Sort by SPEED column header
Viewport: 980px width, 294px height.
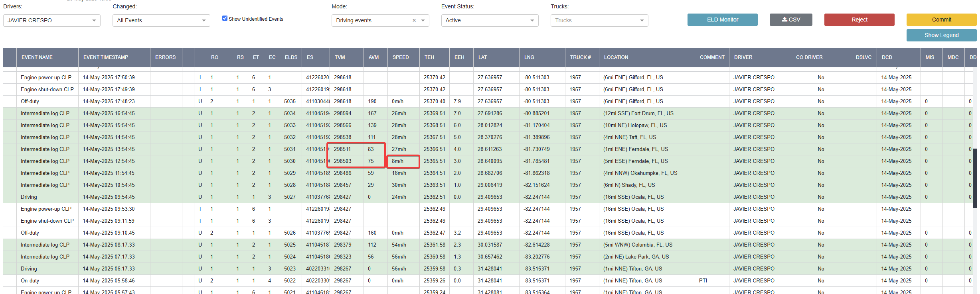401,57
